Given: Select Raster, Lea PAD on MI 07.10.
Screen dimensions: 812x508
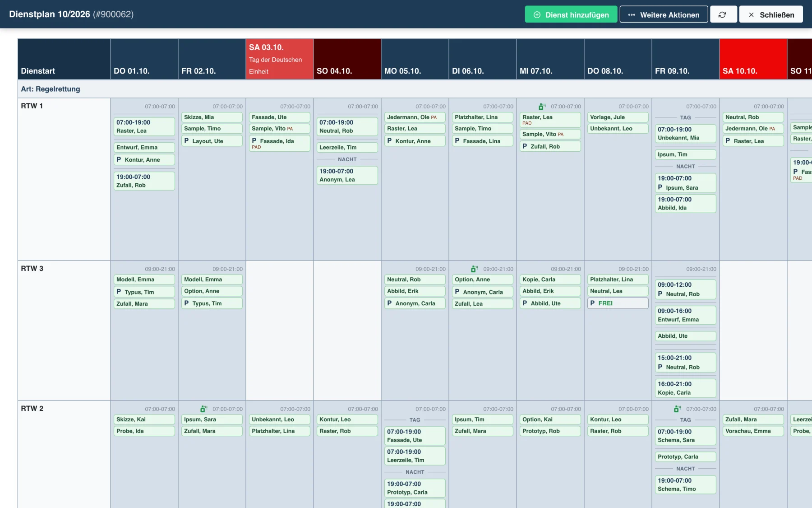Looking at the screenshot, I should (x=550, y=120).
